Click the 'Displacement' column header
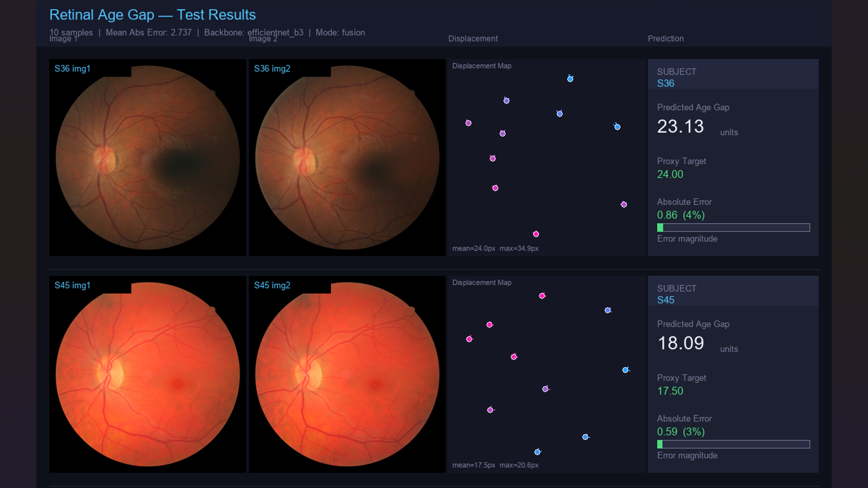The height and width of the screenshot is (488, 868). (473, 38)
